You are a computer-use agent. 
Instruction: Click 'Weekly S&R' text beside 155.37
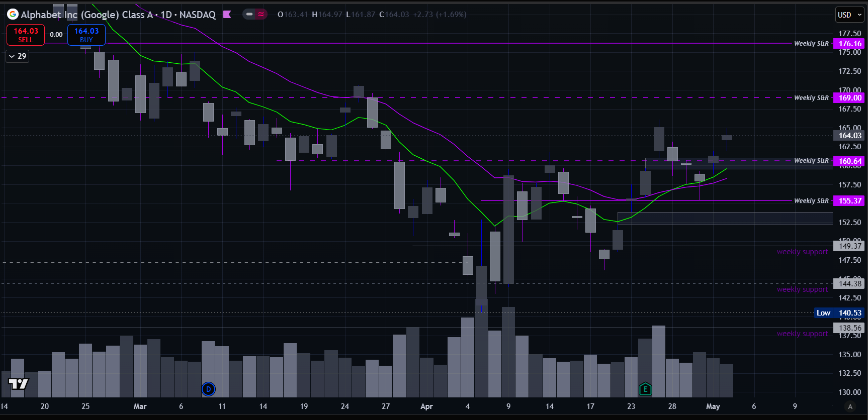(x=811, y=201)
